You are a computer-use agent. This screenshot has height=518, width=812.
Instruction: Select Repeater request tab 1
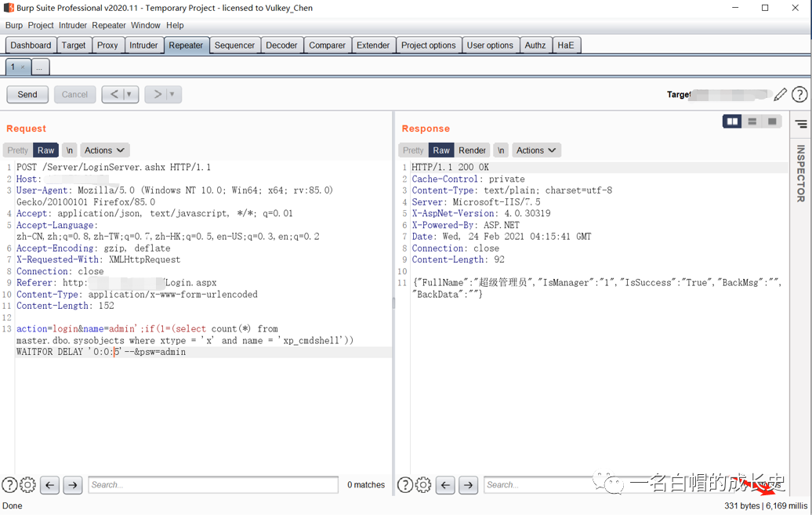(x=14, y=67)
